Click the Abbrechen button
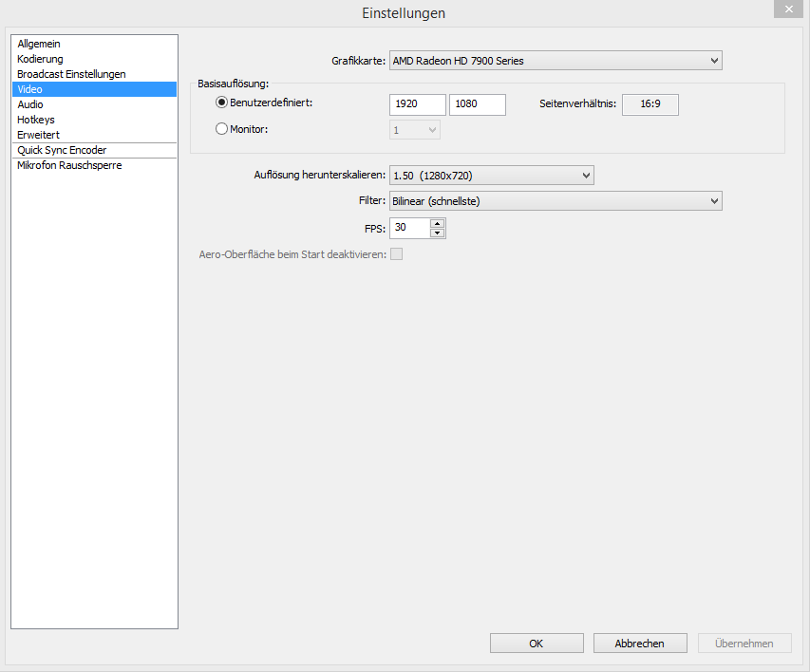810x672 pixels. pyautogui.click(x=640, y=644)
